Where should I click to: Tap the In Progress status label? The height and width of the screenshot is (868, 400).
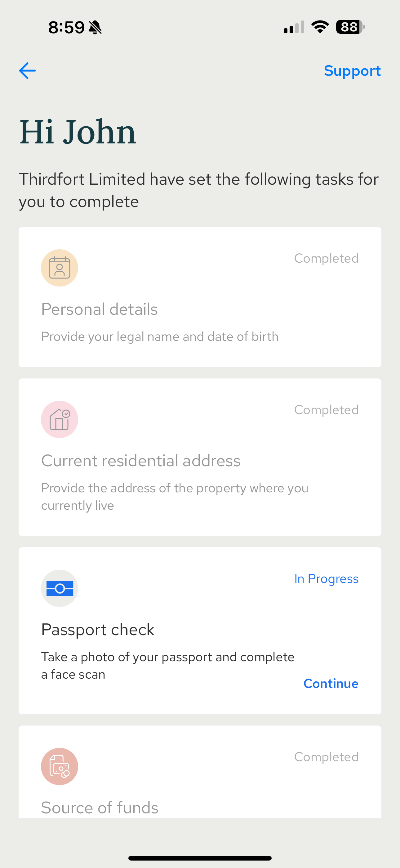pyautogui.click(x=326, y=579)
